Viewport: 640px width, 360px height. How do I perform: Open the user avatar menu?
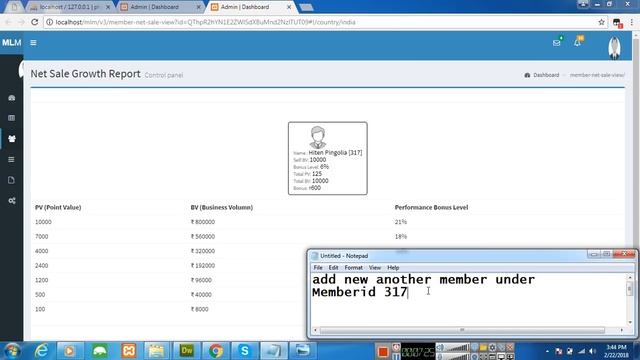[614, 48]
